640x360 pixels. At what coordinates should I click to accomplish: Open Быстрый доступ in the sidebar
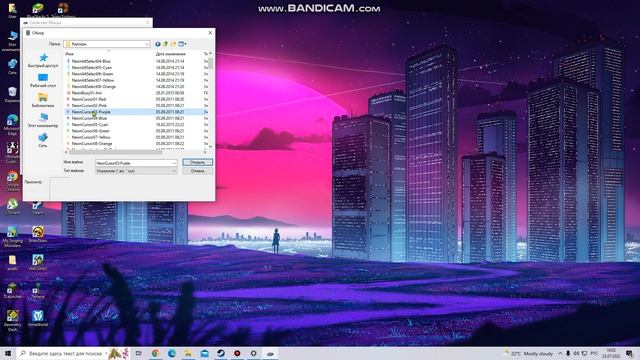43,60
